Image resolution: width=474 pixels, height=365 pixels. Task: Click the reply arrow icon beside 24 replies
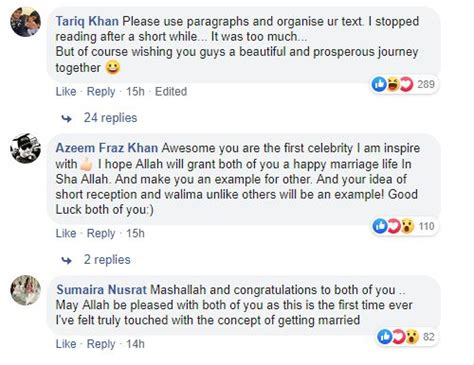pos(67,118)
